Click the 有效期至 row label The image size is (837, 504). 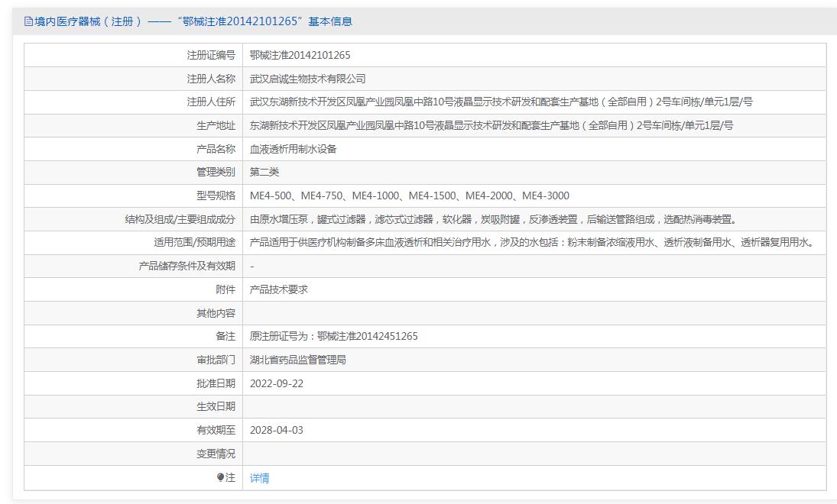click(216, 430)
